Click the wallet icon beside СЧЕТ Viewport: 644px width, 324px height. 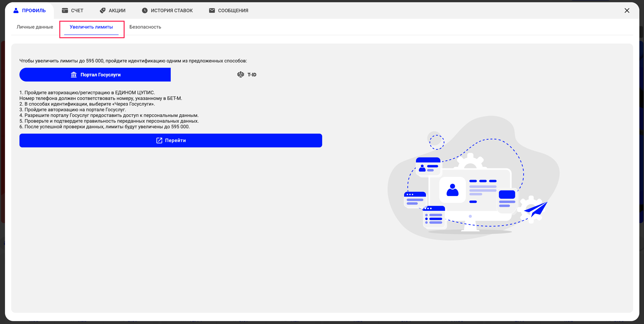tap(65, 10)
